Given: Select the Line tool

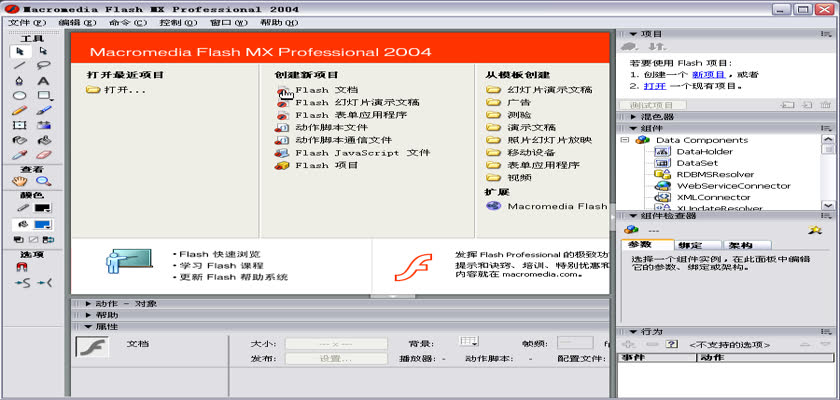Looking at the screenshot, I should 20,66.
